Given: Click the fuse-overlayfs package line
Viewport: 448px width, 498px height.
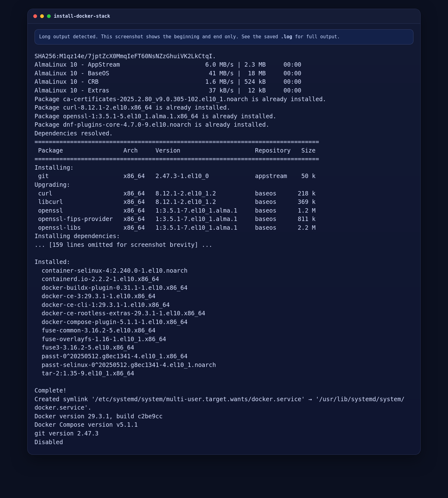Looking at the screenshot, I should point(104,339).
